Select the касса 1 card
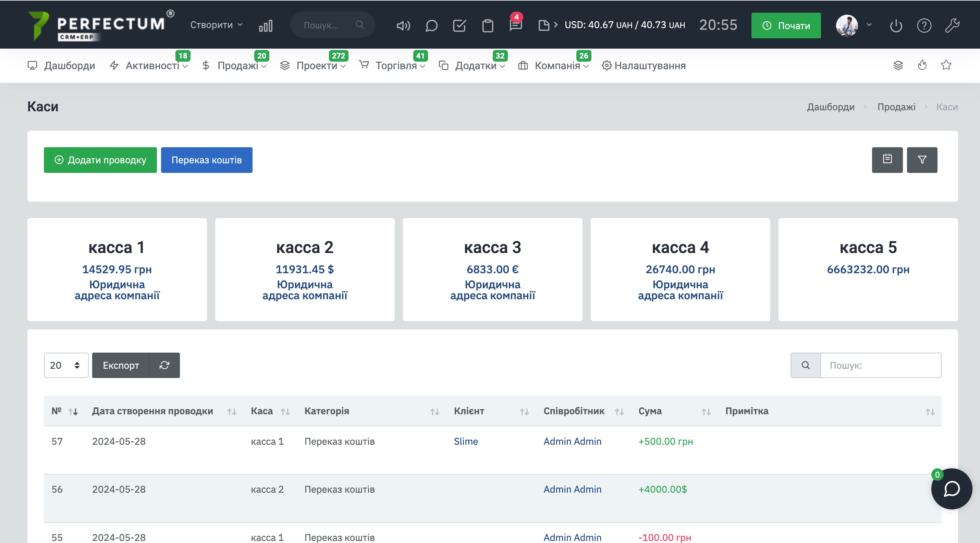 (x=117, y=269)
